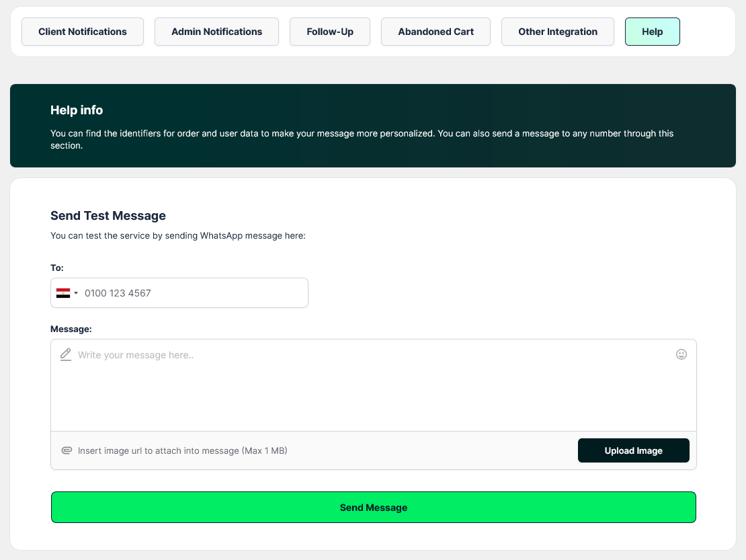The height and width of the screenshot is (560, 746).
Task: Click the 'Message:' field label
Action: [x=71, y=329]
